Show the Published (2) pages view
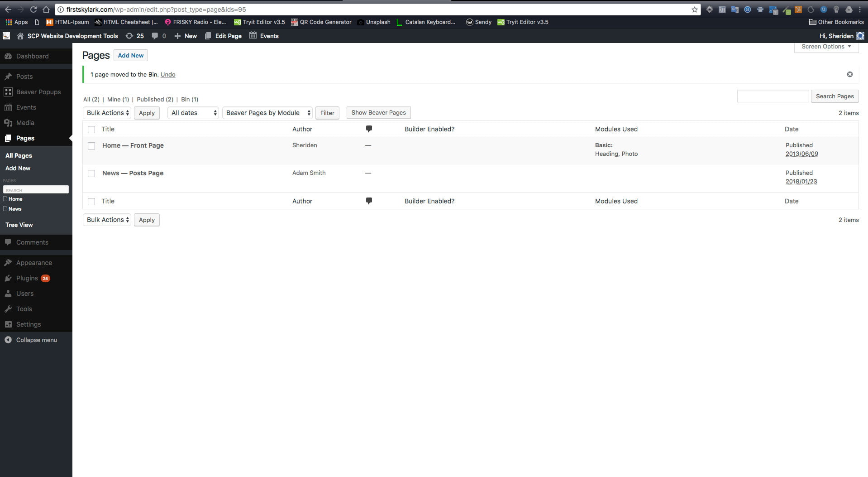 click(x=155, y=99)
